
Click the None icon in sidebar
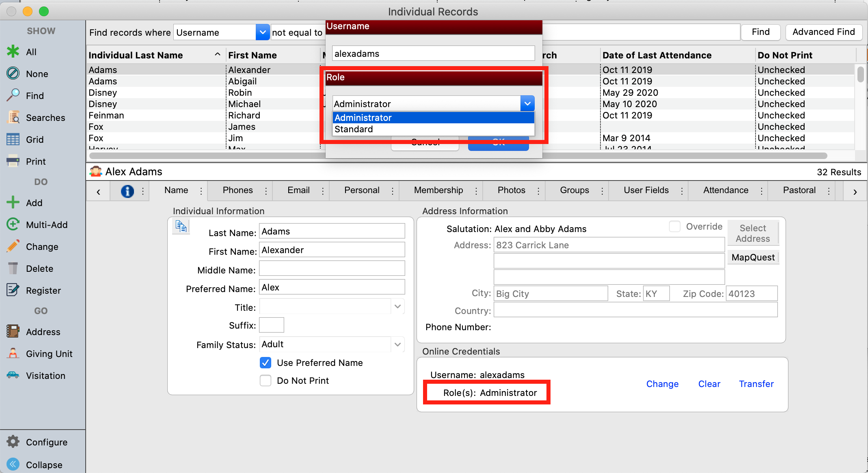coord(13,73)
